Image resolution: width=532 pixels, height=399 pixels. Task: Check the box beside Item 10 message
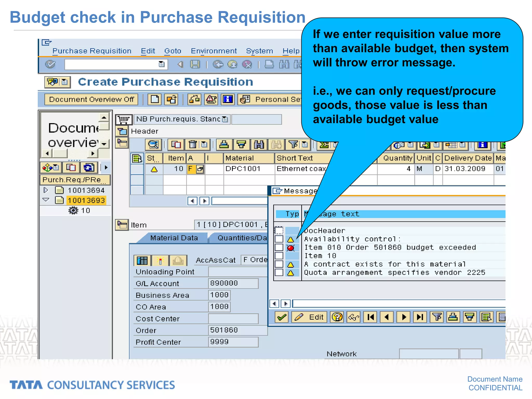[279, 256]
